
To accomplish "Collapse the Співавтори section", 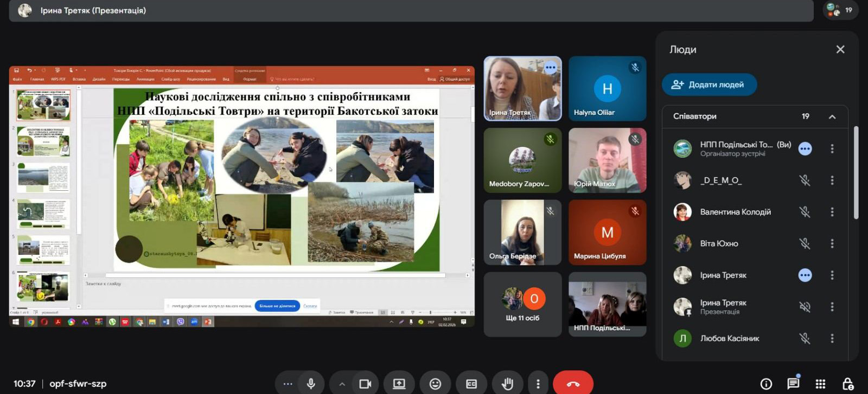I will pyautogui.click(x=832, y=117).
